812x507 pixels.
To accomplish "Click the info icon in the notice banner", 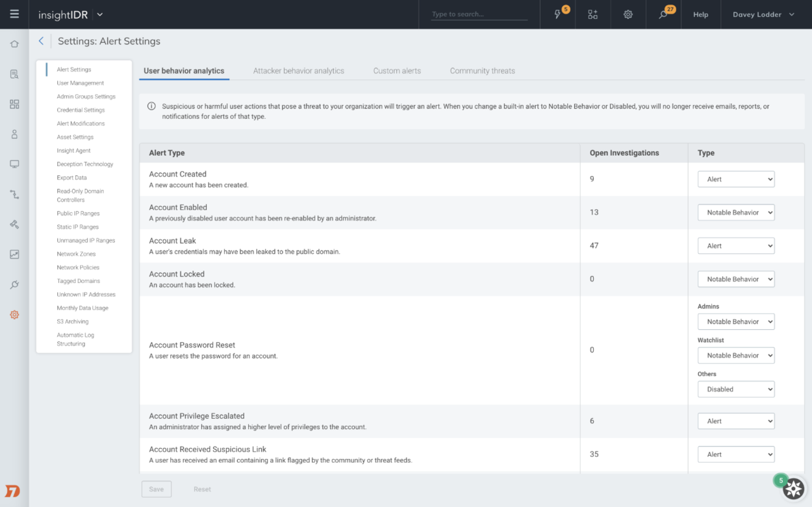I will pos(151,106).
